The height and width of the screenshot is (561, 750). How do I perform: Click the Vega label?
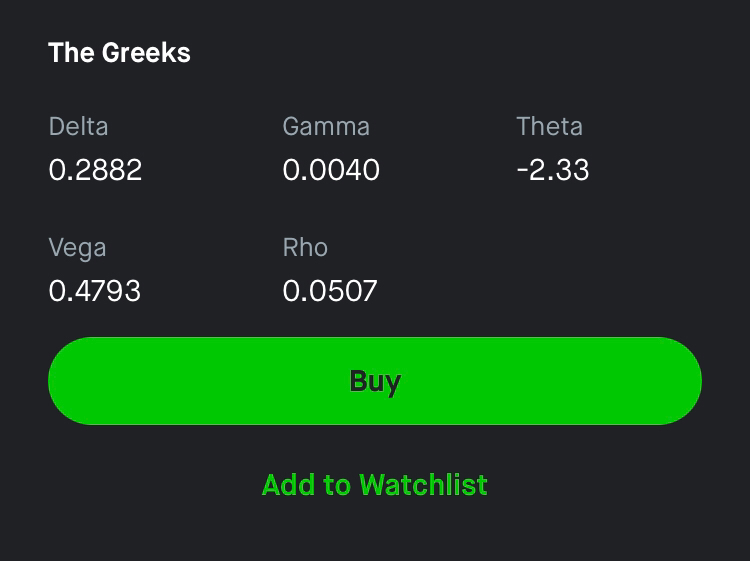coord(77,248)
